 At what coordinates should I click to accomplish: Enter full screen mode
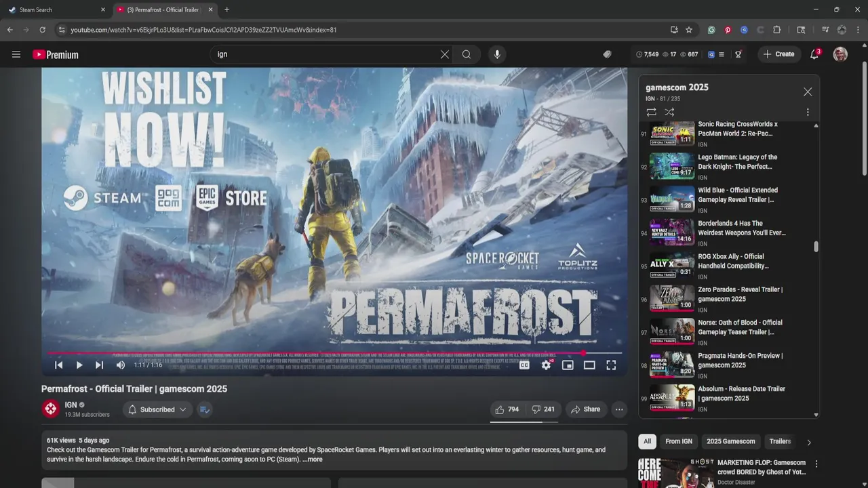coord(611,365)
